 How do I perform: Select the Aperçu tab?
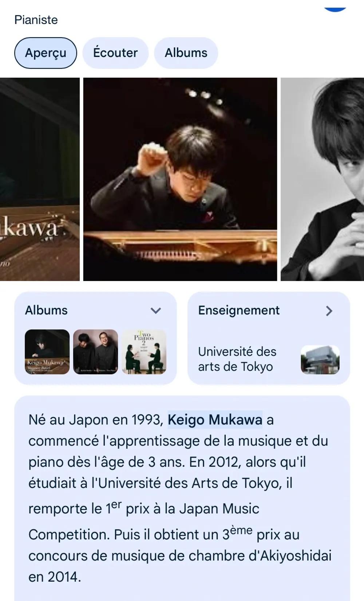[x=45, y=53]
